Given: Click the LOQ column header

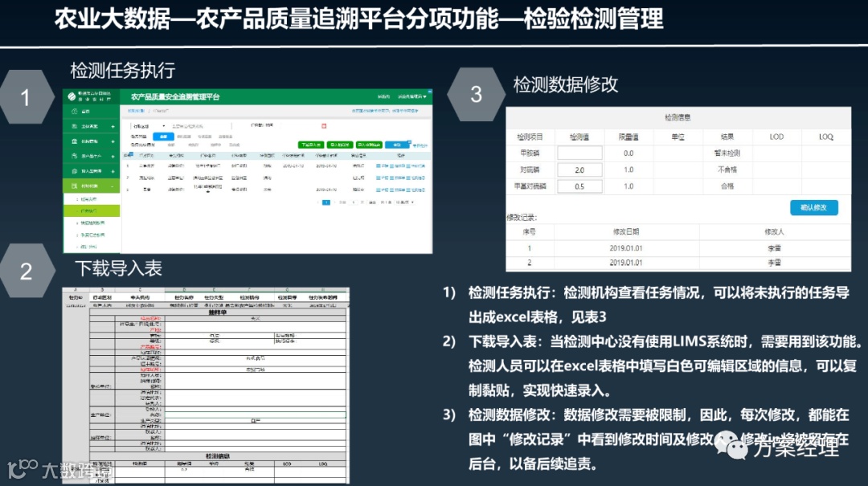Looking at the screenshot, I should tap(826, 137).
